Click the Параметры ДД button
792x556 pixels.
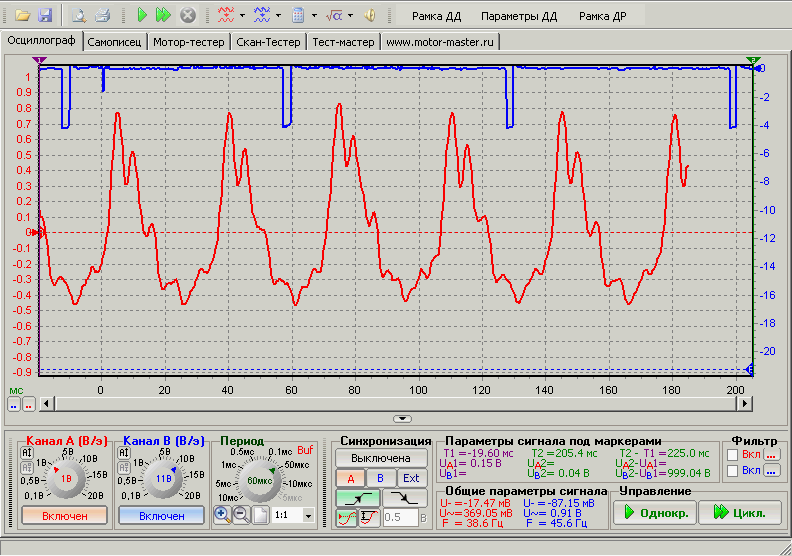(x=518, y=16)
